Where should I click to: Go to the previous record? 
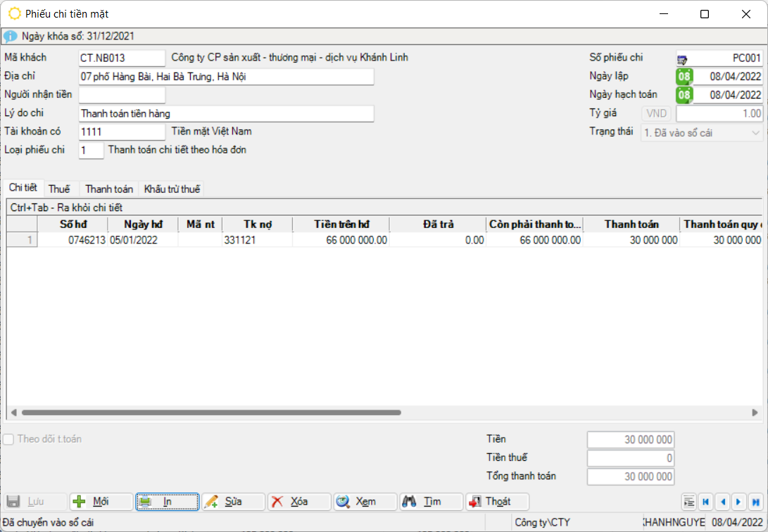(x=722, y=502)
